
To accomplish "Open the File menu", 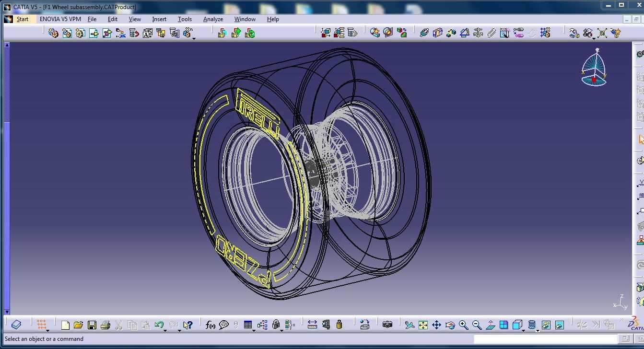I will 92,19.
